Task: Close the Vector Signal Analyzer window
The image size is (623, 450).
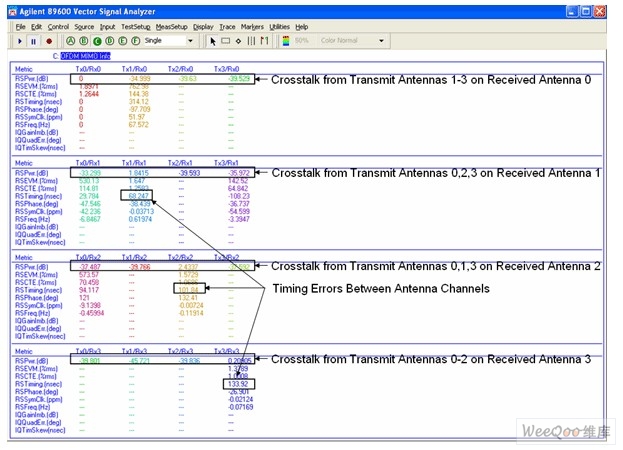Action: [x=600, y=12]
